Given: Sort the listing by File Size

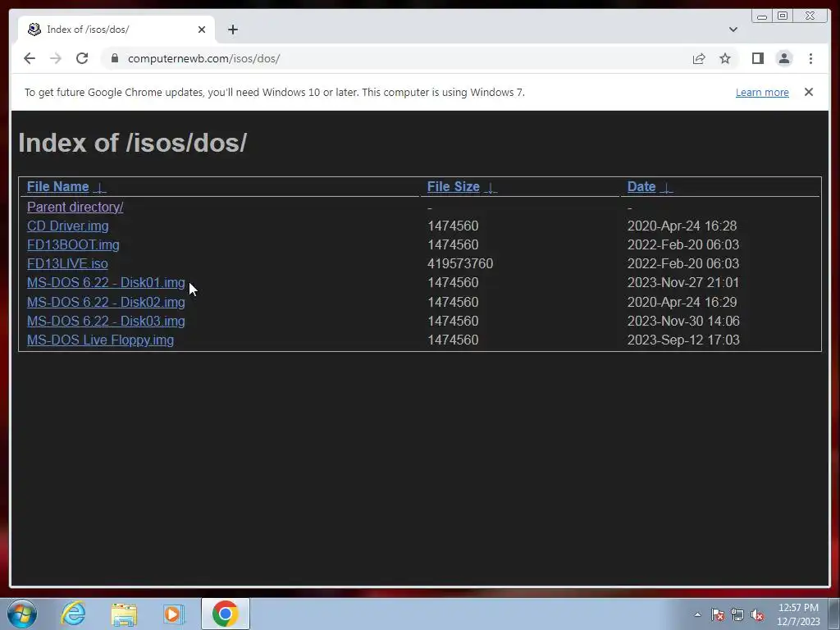Looking at the screenshot, I should pos(453,186).
